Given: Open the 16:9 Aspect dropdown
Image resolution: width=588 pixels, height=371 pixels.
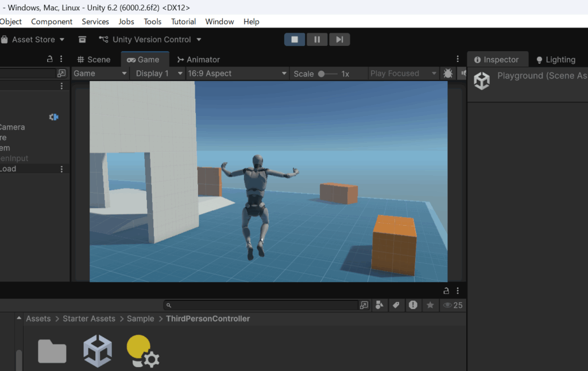Looking at the screenshot, I should (x=238, y=74).
